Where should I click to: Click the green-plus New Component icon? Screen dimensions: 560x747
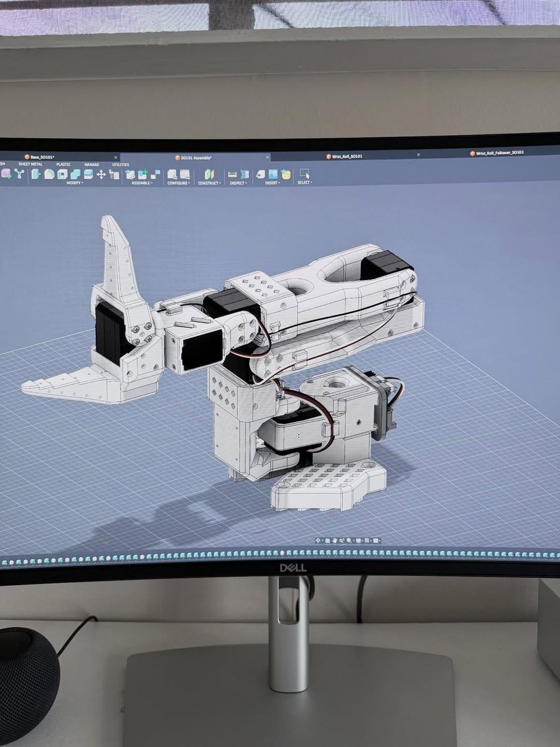(142, 174)
